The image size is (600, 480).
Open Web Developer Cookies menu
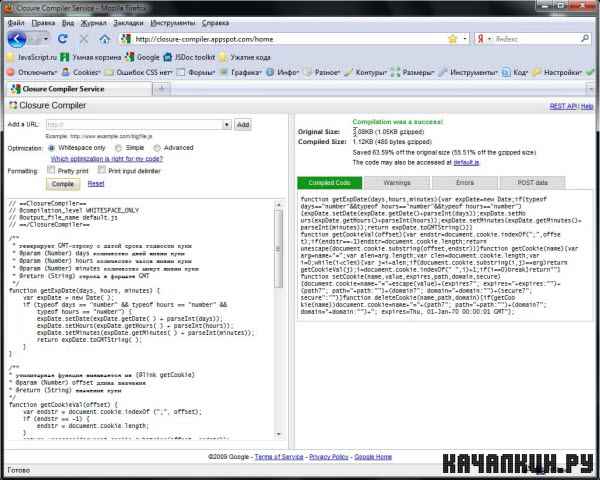pyautogui.click(x=82, y=72)
